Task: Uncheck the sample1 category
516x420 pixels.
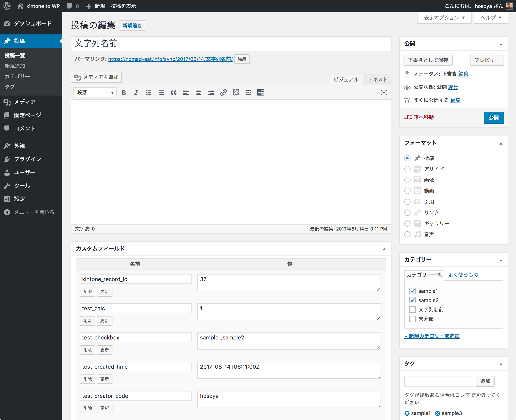Action: tap(412, 291)
